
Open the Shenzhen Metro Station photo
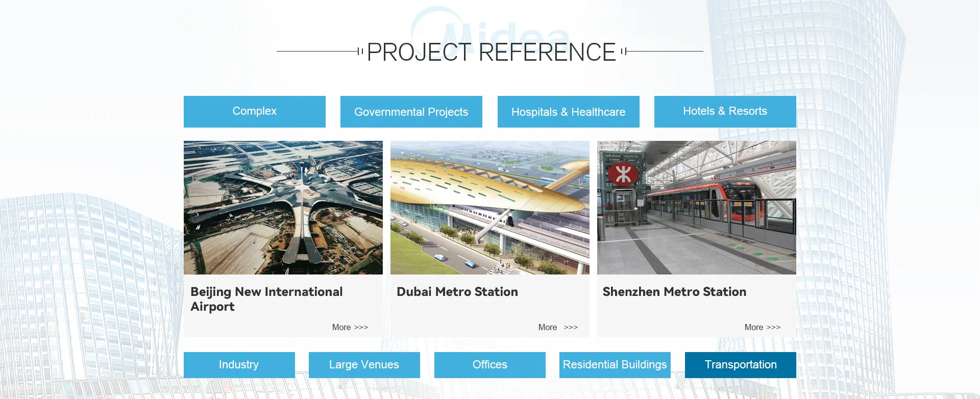(696, 208)
